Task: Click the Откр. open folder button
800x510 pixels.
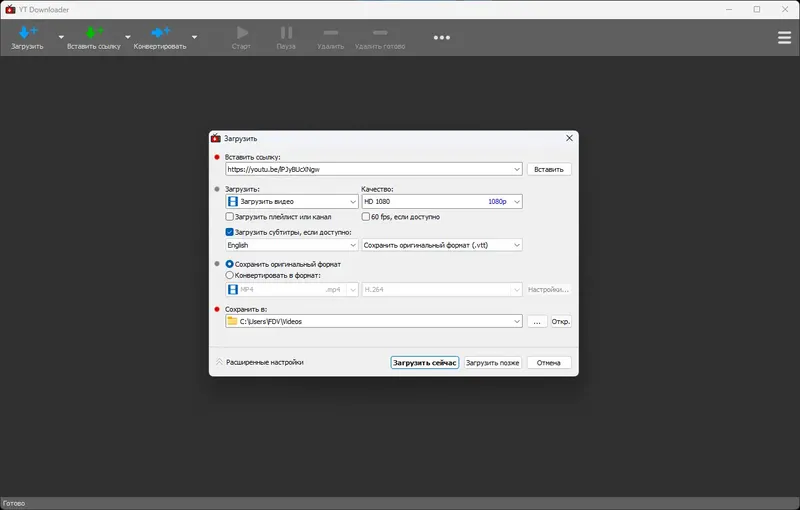Action: click(561, 322)
